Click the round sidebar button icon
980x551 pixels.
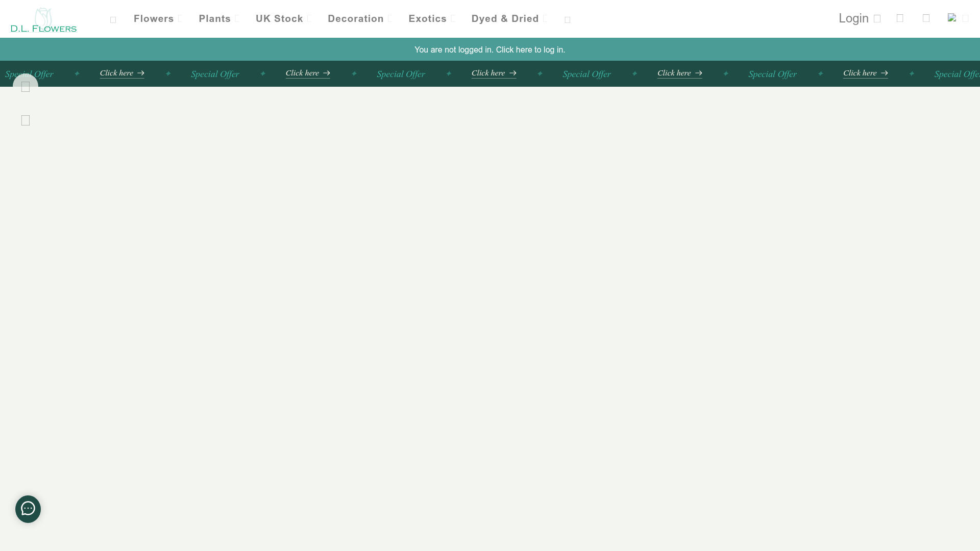[x=26, y=87]
